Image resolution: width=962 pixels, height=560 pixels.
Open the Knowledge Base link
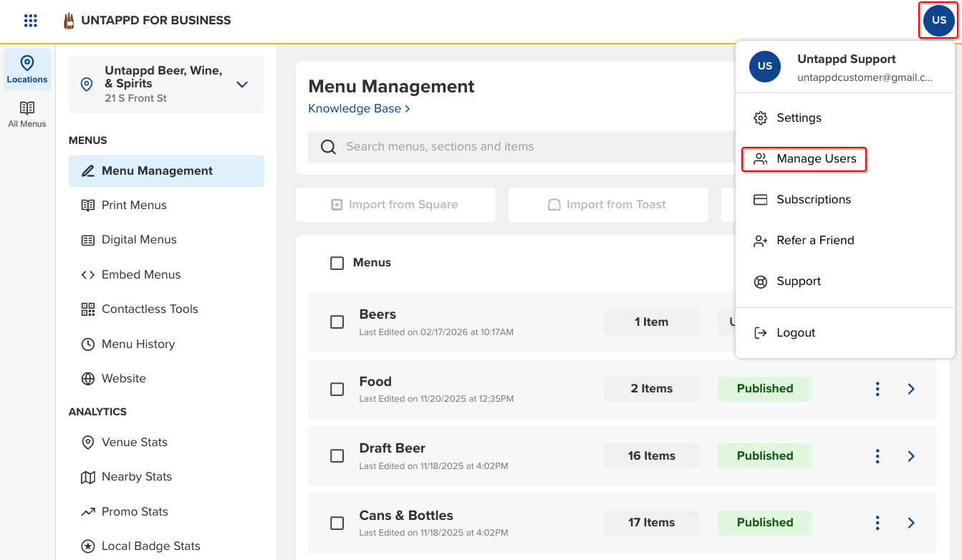tap(359, 109)
